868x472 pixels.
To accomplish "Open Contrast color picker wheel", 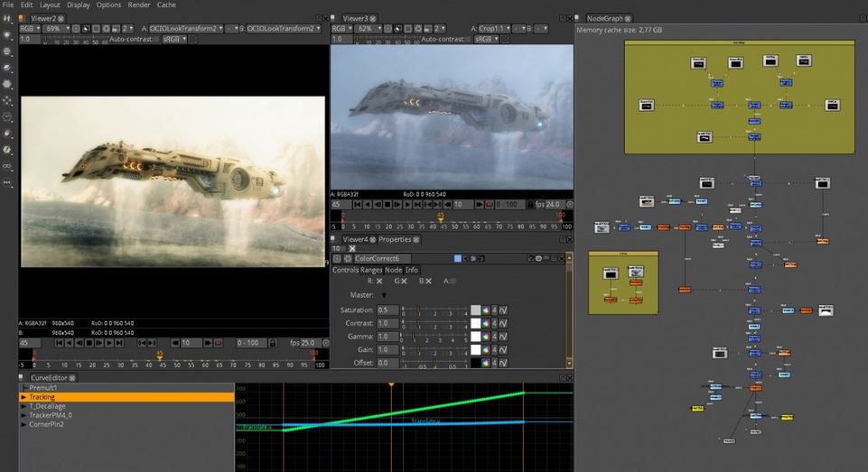I will pyautogui.click(x=485, y=323).
